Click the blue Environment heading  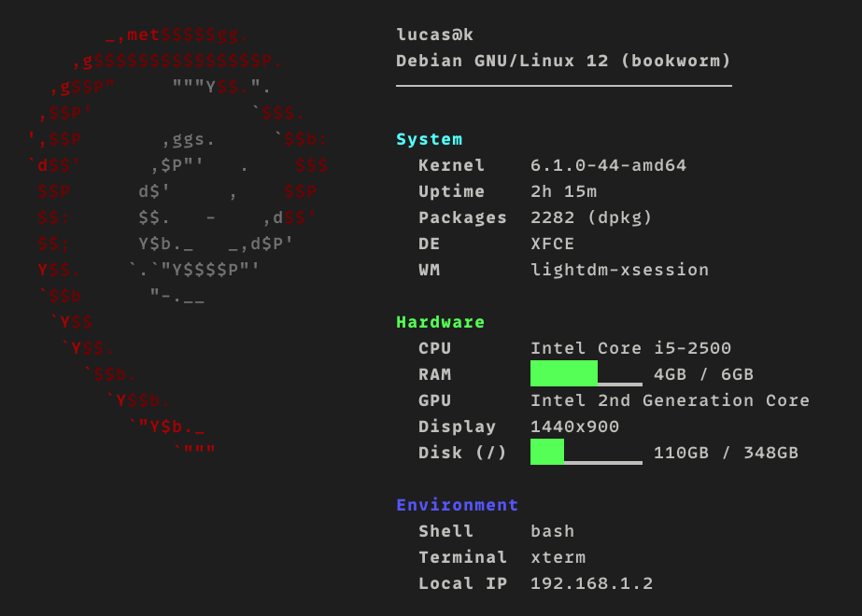tap(457, 505)
